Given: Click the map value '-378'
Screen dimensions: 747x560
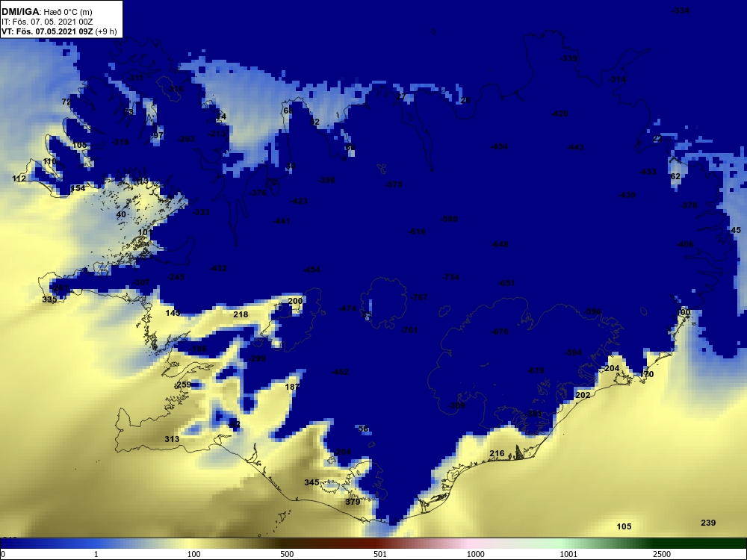Looking at the screenshot, I should (x=689, y=205).
